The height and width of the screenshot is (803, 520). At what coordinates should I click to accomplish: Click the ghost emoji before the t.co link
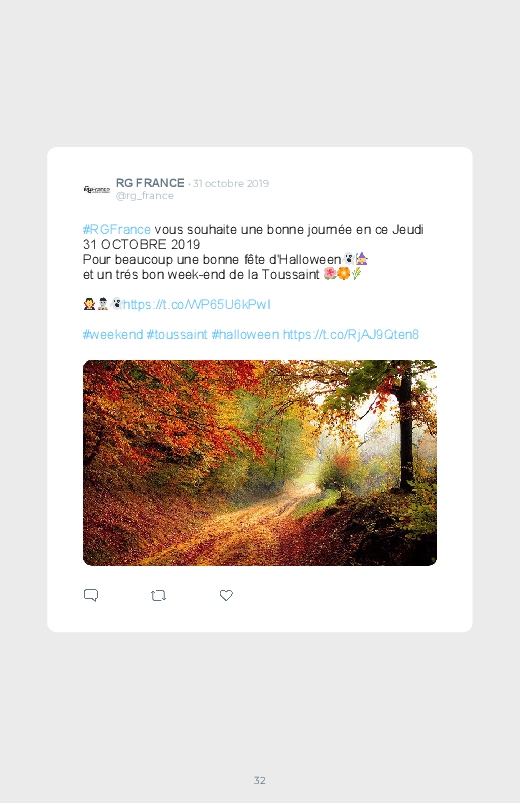(116, 304)
